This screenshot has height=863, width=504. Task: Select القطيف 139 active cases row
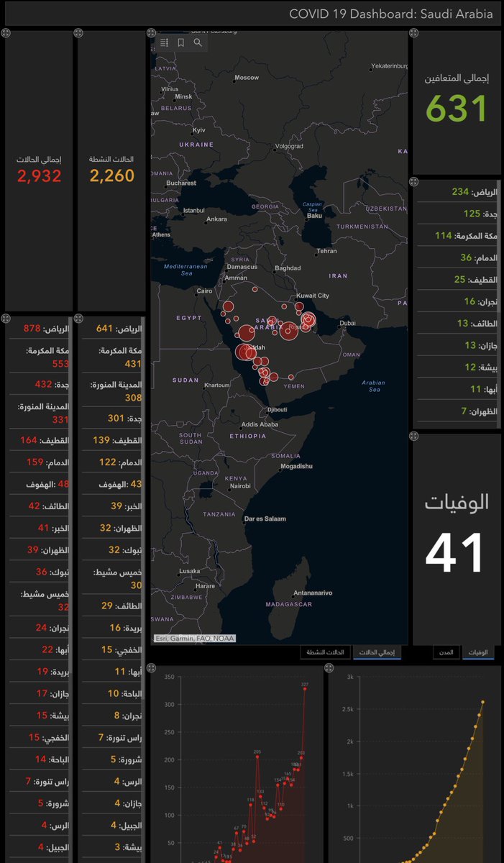[112, 440]
